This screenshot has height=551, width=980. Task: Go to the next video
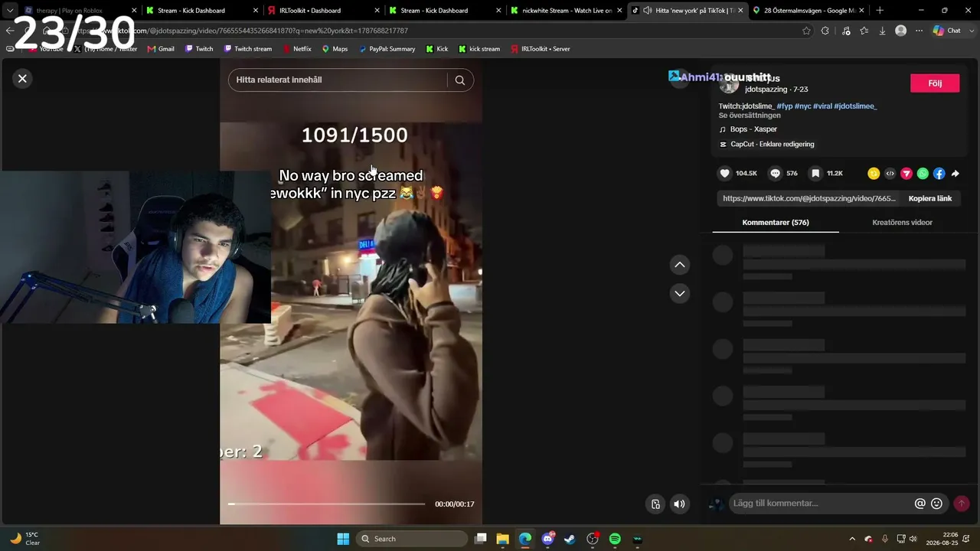tap(680, 294)
